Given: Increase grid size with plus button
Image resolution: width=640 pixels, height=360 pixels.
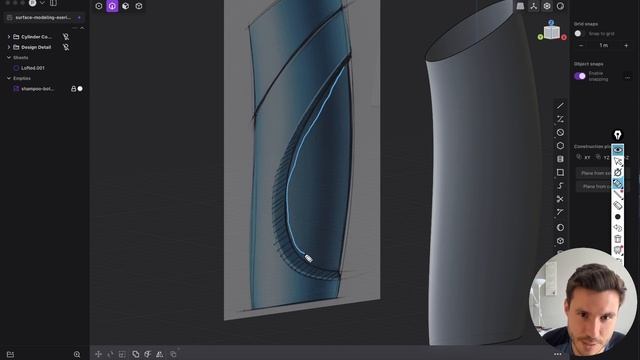Looking at the screenshot, I should (x=626, y=46).
